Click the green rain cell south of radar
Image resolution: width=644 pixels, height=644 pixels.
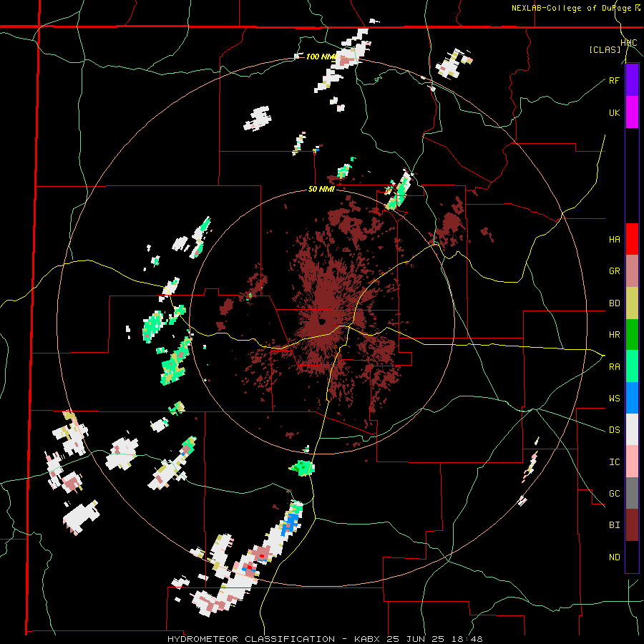(x=302, y=468)
